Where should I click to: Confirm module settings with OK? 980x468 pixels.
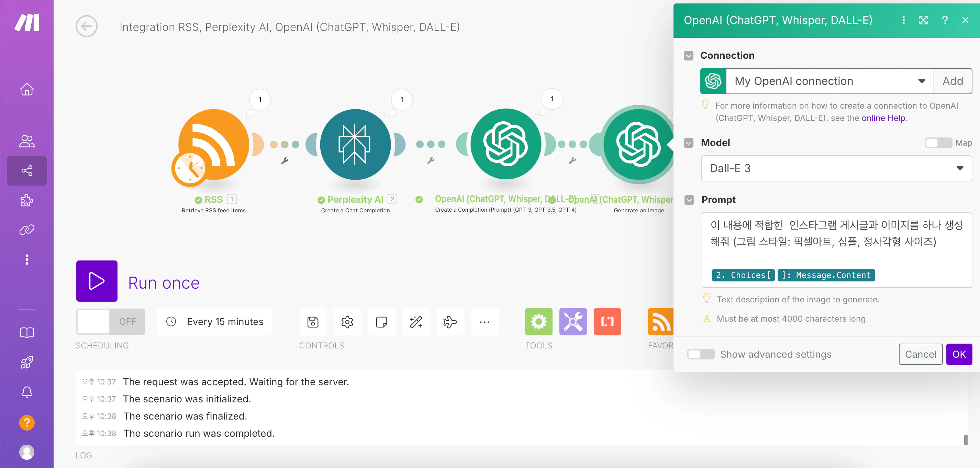(x=959, y=354)
